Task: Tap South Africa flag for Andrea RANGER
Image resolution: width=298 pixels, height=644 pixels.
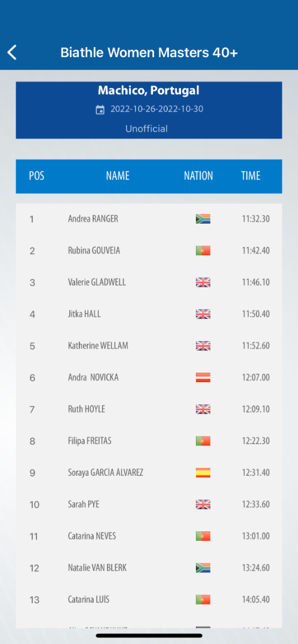Action: coord(203,218)
